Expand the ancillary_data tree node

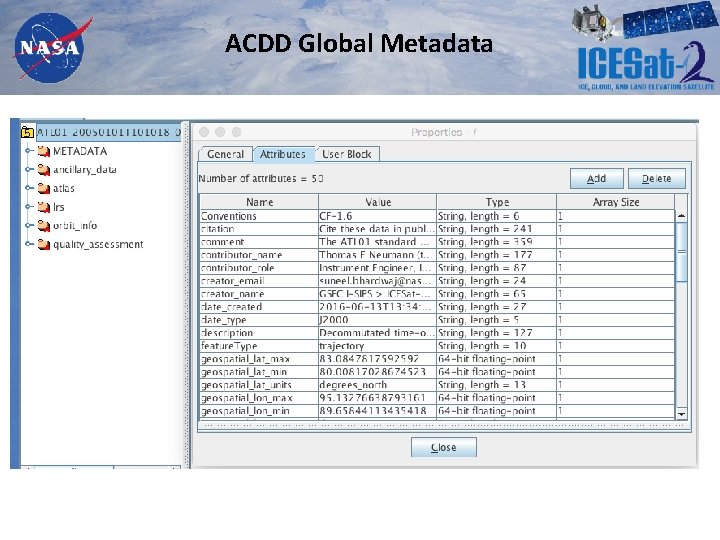click(29, 169)
